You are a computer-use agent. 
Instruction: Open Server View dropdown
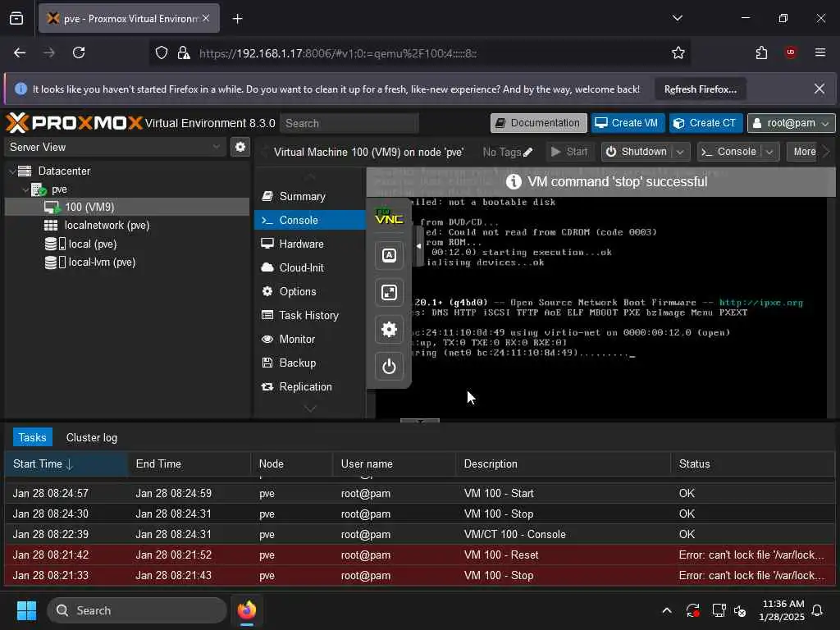pos(216,147)
